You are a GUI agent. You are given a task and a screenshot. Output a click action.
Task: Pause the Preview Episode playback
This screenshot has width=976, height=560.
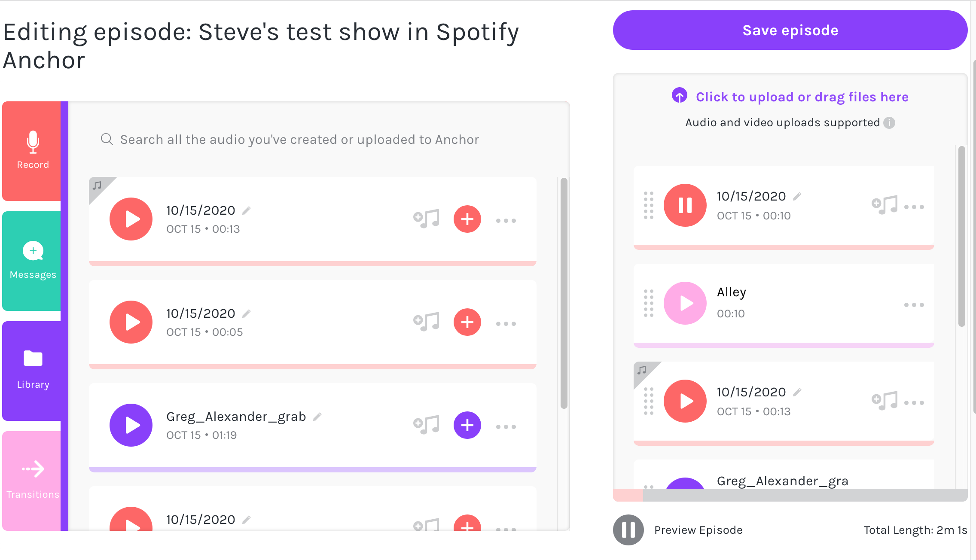628,530
